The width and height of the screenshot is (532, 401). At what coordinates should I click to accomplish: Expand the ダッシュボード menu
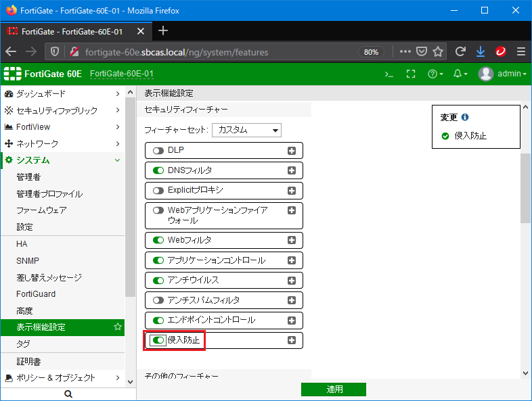[62, 93]
